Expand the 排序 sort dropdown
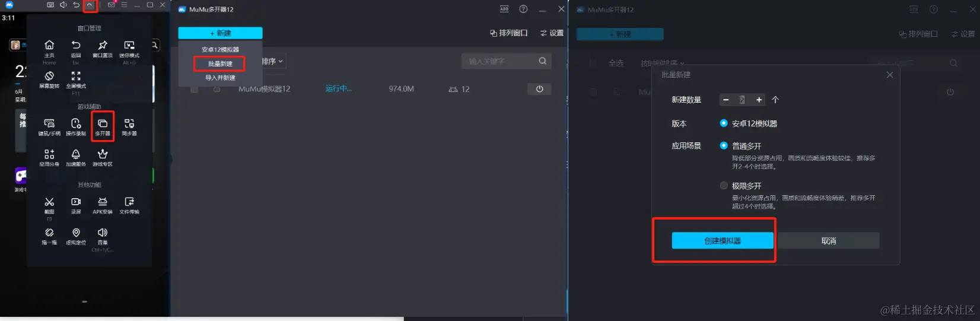The width and height of the screenshot is (980, 321). pos(273,61)
